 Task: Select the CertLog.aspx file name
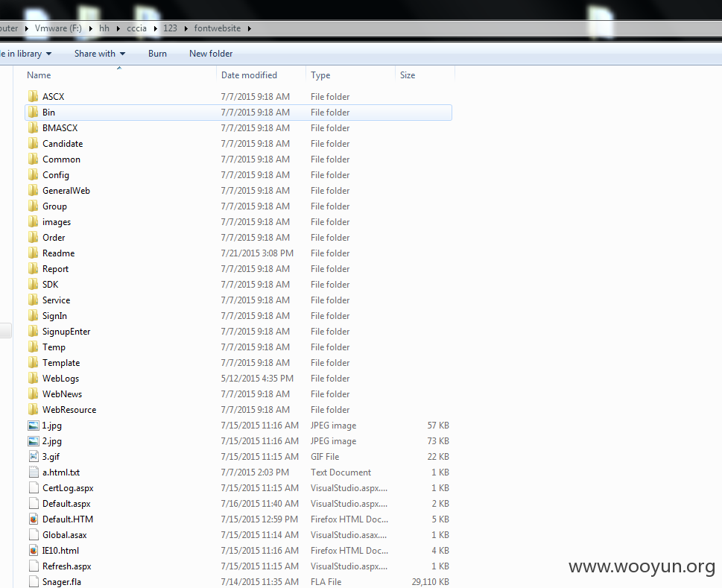click(68, 488)
